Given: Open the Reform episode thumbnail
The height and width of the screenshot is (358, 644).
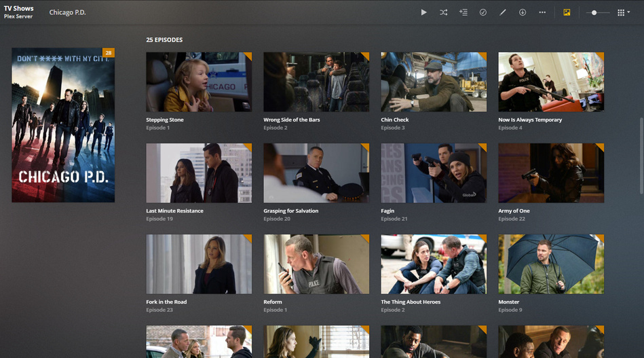Looking at the screenshot, I should [x=316, y=264].
